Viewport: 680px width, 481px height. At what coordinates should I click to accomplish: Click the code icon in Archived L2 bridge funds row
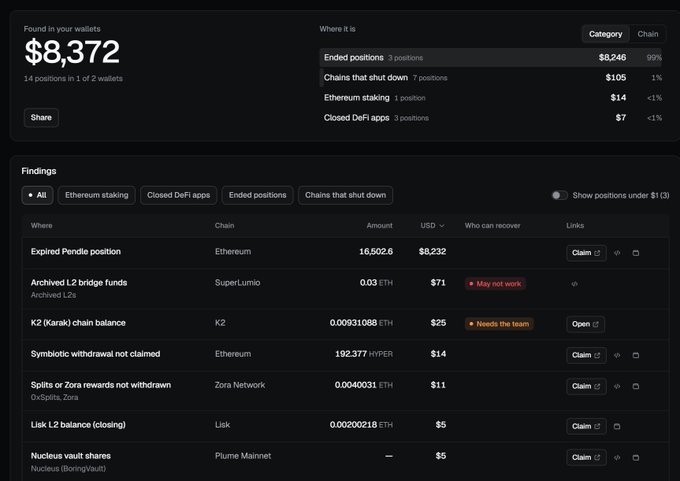574,284
